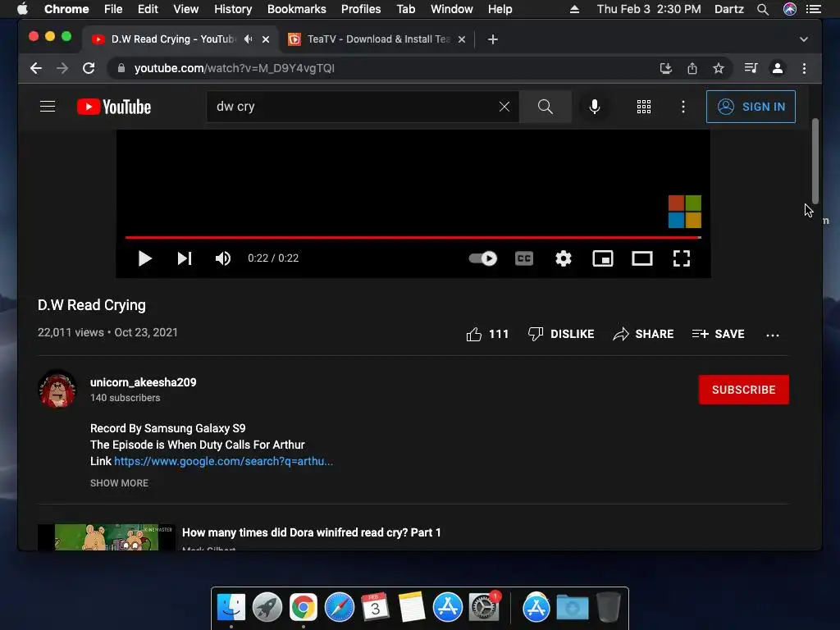Expand description with SHOW MORE

pyautogui.click(x=119, y=483)
